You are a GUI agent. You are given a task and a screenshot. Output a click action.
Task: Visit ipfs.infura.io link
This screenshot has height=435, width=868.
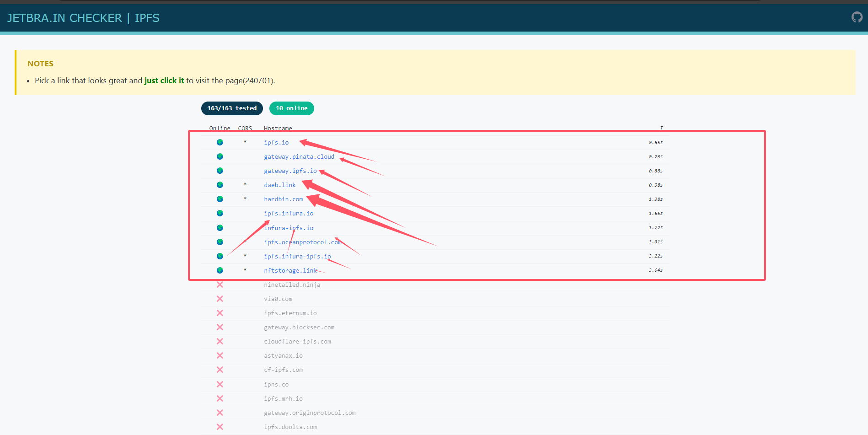289,213
